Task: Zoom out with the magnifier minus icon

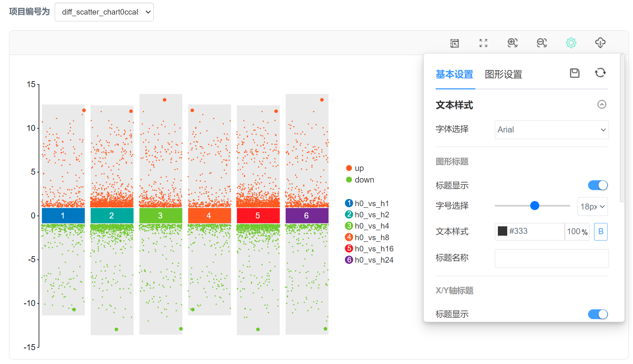Action: 542,43
